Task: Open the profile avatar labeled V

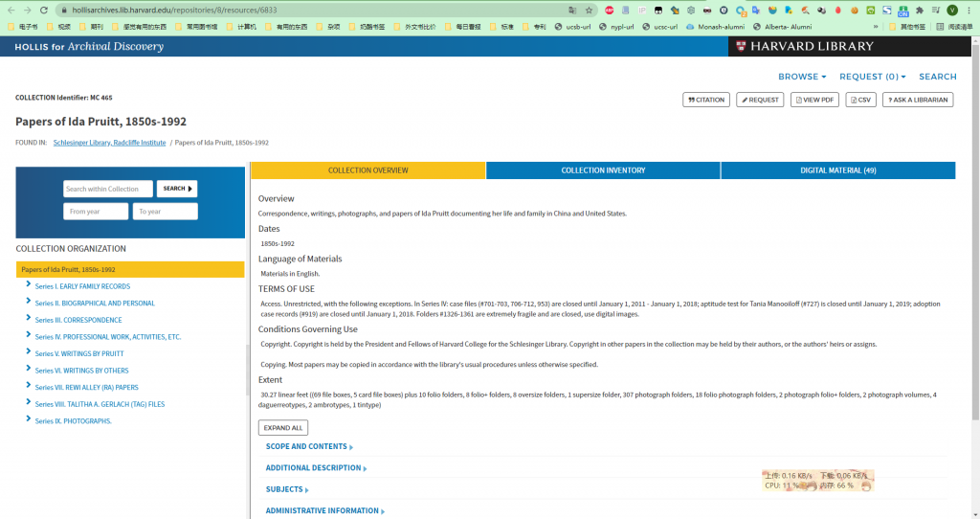Action: coord(952,10)
